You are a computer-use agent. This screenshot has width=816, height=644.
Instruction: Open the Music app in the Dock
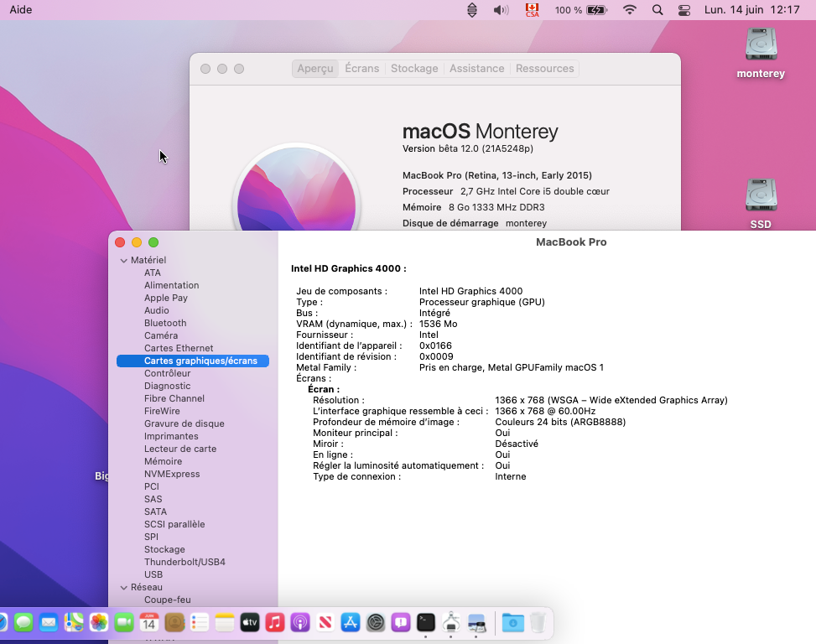275,622
